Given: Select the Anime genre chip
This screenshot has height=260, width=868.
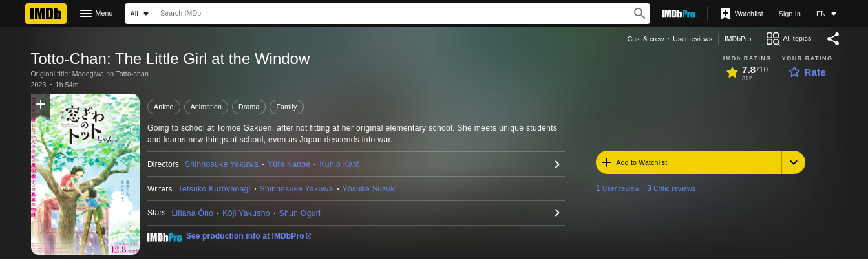Looking at the screenshot, I should click(x=164, y=107).
